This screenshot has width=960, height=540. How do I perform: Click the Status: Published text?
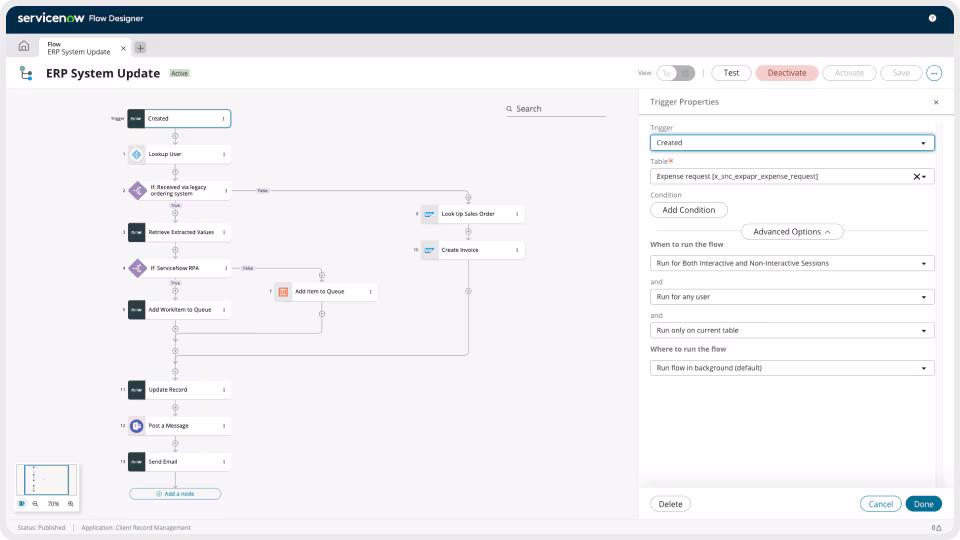pos(41,528)
